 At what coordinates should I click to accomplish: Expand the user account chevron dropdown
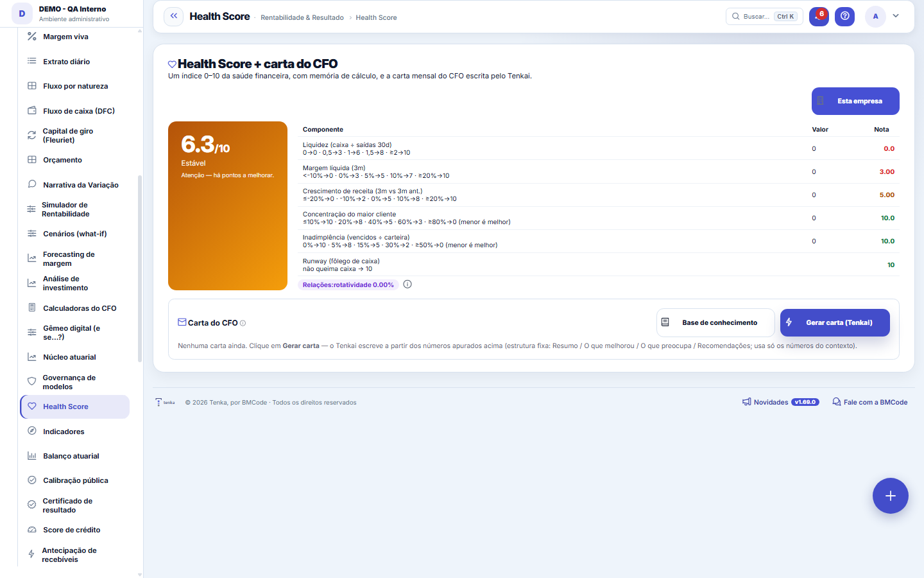896,16
